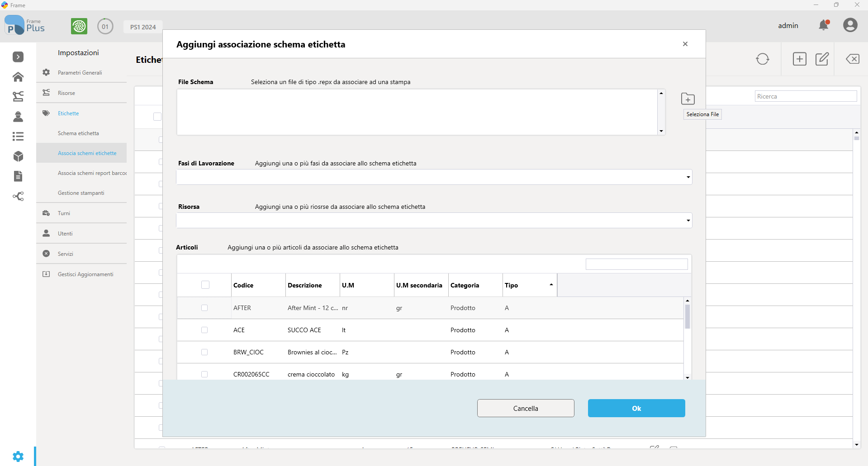Confirm with the Ok button
The image size is (868, 466).
click(636, 408)
